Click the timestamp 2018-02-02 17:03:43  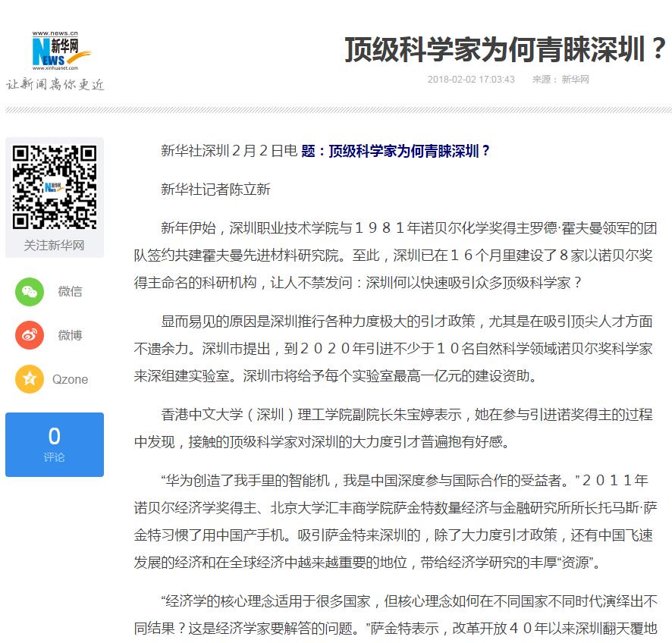471,80
